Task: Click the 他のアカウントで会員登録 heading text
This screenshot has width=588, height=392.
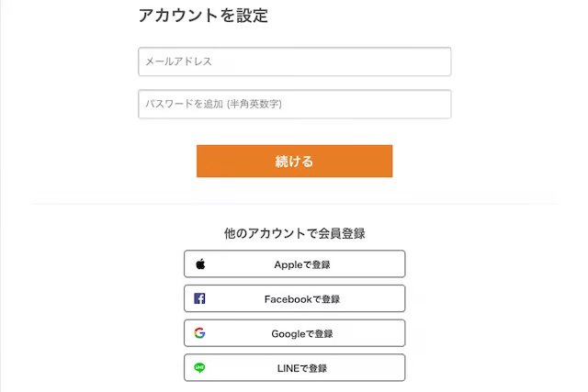Action: click(294, 233)
